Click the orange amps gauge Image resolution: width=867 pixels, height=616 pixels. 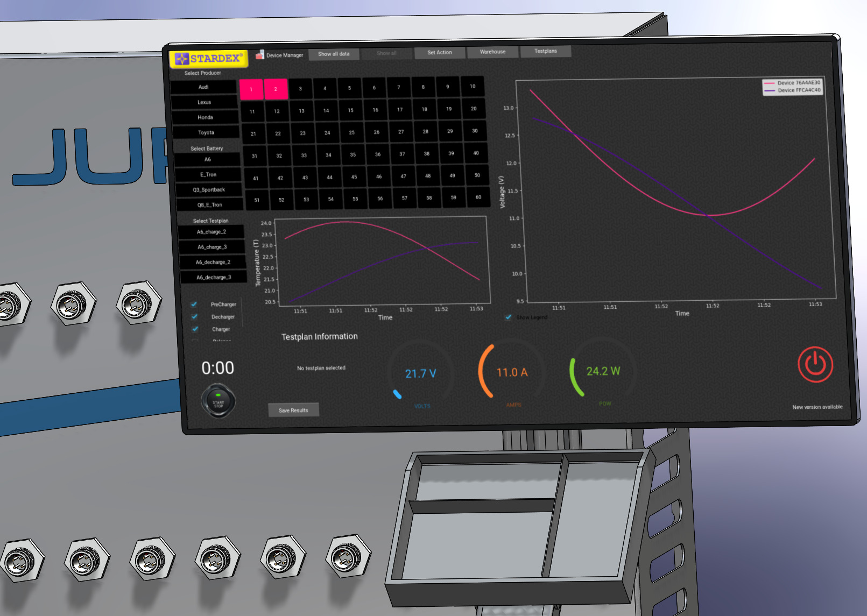tap(511, 372)
